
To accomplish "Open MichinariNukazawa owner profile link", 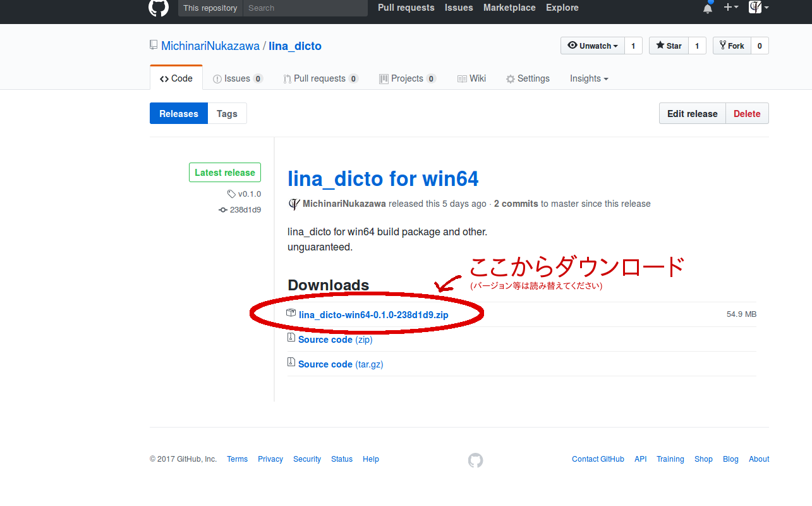I will (x=210, y=46).
